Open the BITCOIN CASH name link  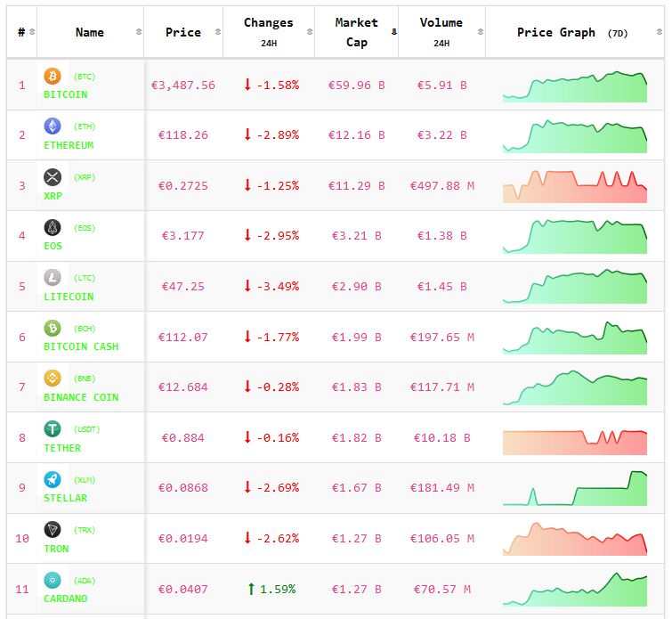(81, 346)
